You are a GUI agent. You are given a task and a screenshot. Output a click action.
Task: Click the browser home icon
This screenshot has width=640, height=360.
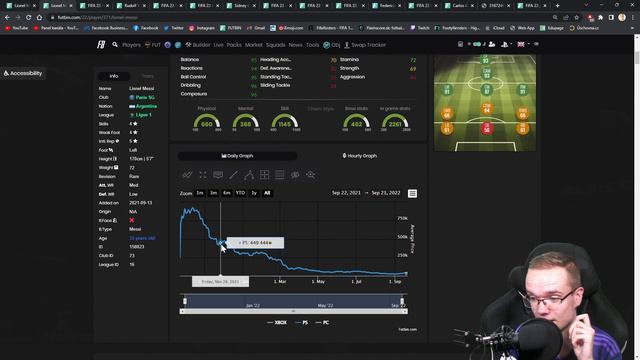39,18
